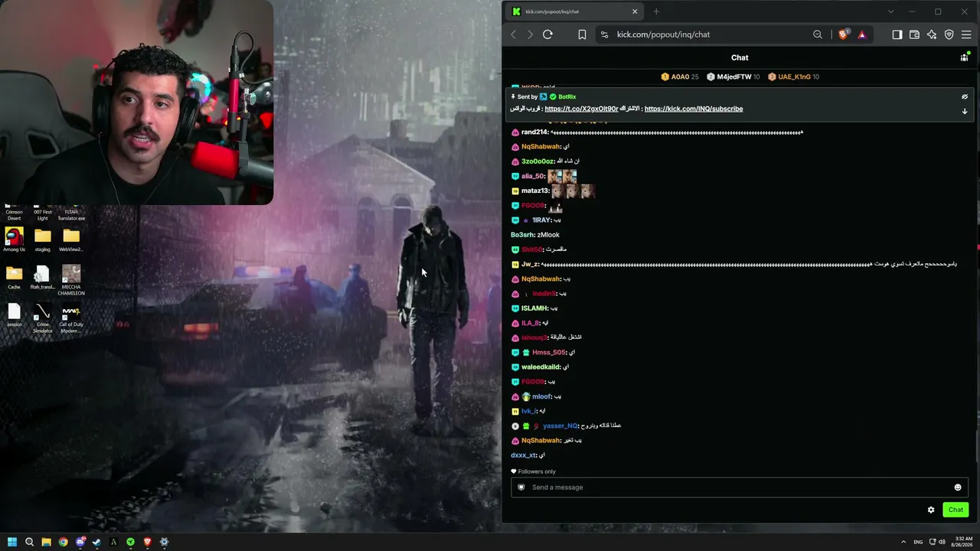This screenshot has width=980, height=551.
Task: Click username 3zo0o0oz in chat
Action: pyautogui.click(x=537, y=161)
